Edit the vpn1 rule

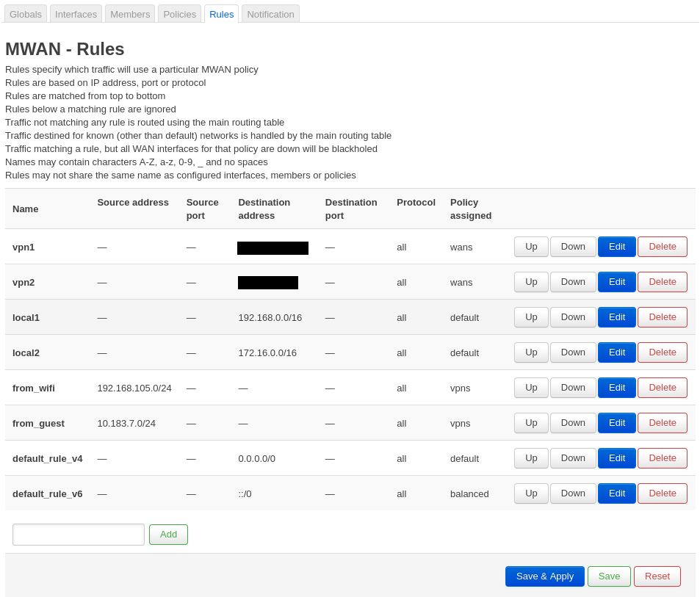[616, 247]
